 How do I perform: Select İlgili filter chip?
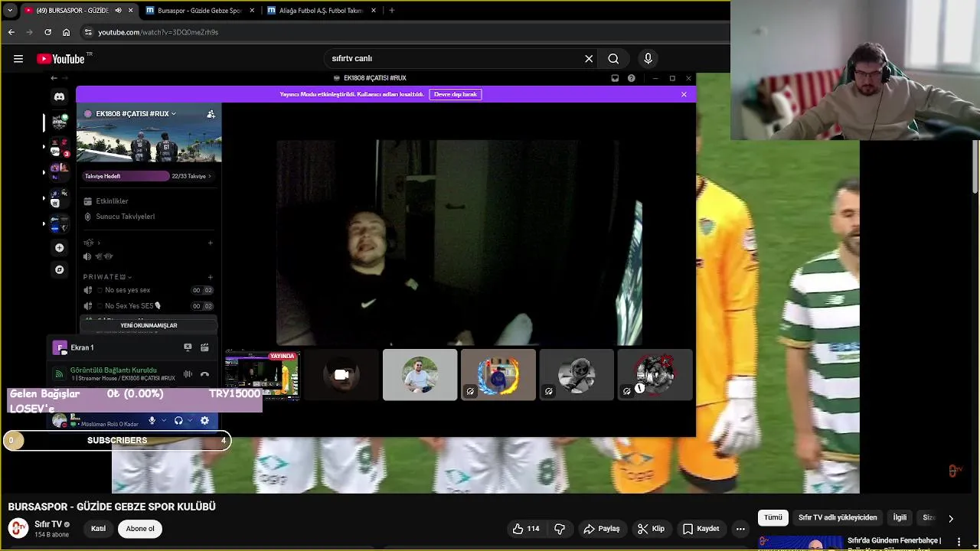click(x=900, y=518)
